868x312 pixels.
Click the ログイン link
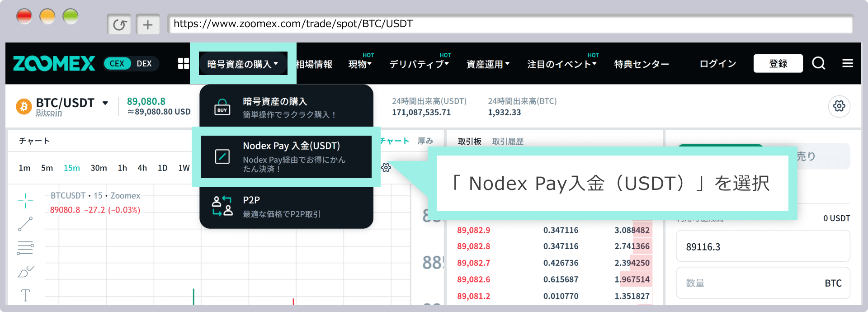click(718, 64)
